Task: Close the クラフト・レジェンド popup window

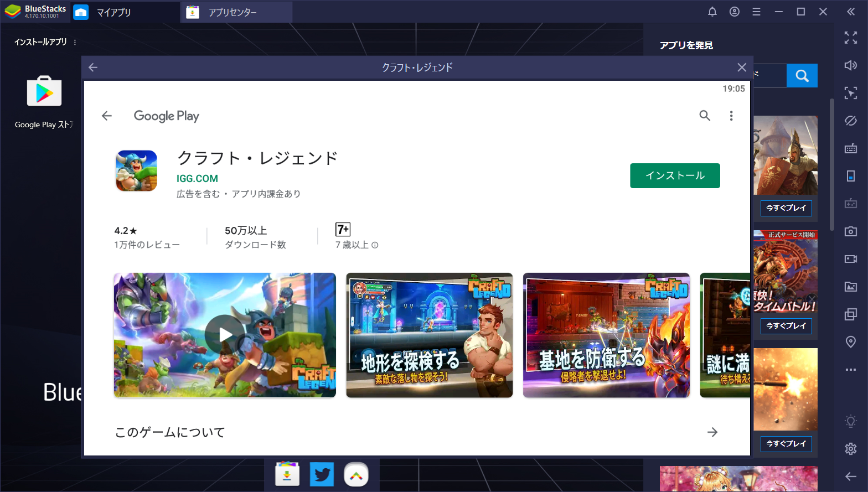Action: 742,68
